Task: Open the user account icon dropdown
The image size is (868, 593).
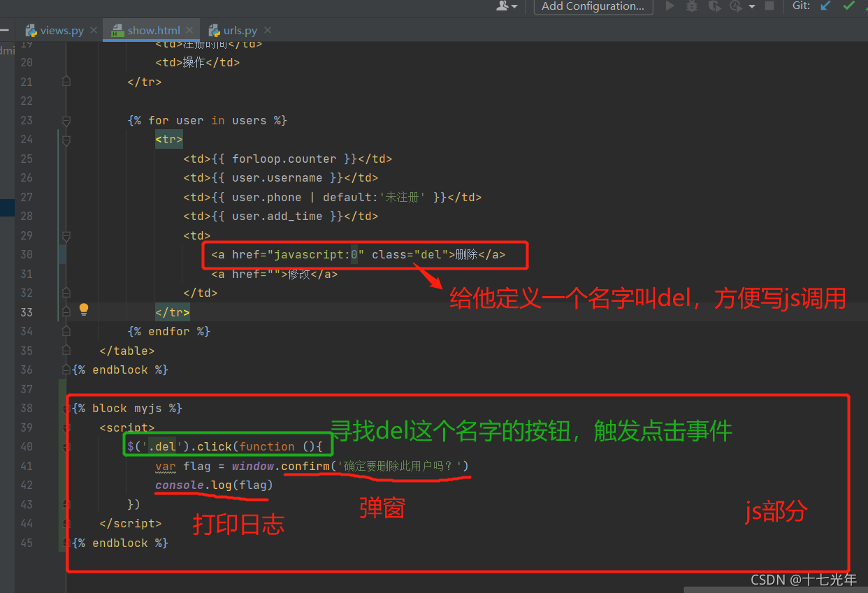Action: (507, 6)
